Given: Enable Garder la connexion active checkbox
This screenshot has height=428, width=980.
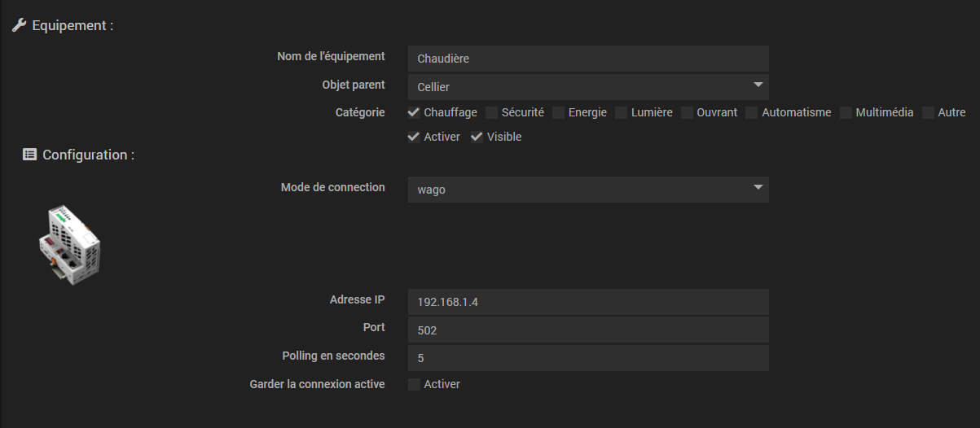Looking at the screenshot, I should point(414,384).
